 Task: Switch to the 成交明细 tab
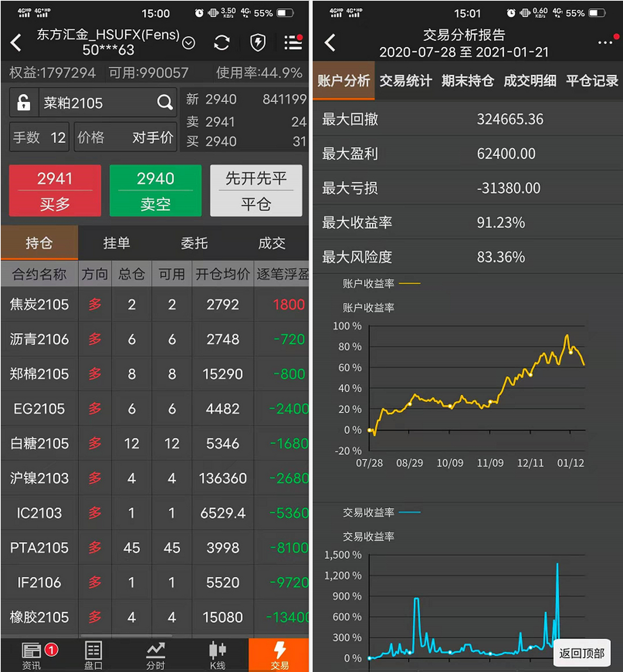(x=529, y=81)
